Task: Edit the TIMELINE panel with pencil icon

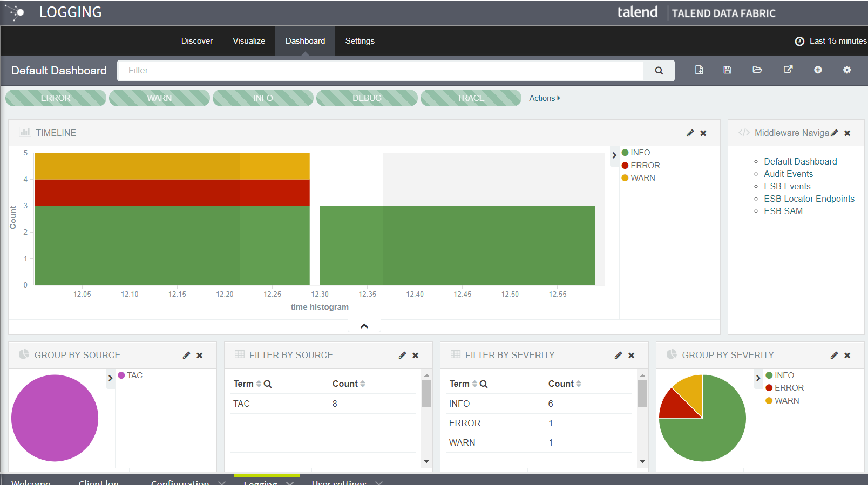Action: pos(690,133)
